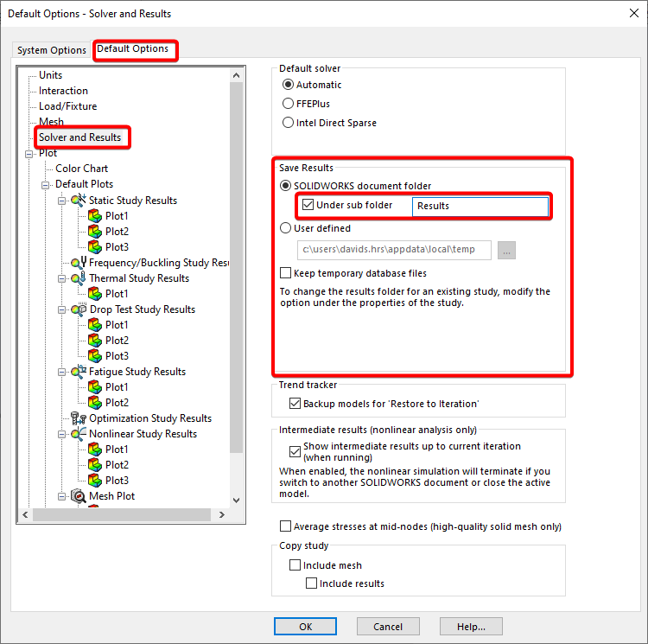Select User defined results location

[286, 228]
